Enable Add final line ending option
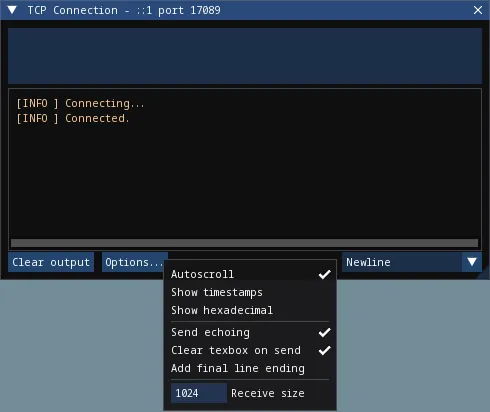The width and height of the screenshot is (490, 412). 250,368
